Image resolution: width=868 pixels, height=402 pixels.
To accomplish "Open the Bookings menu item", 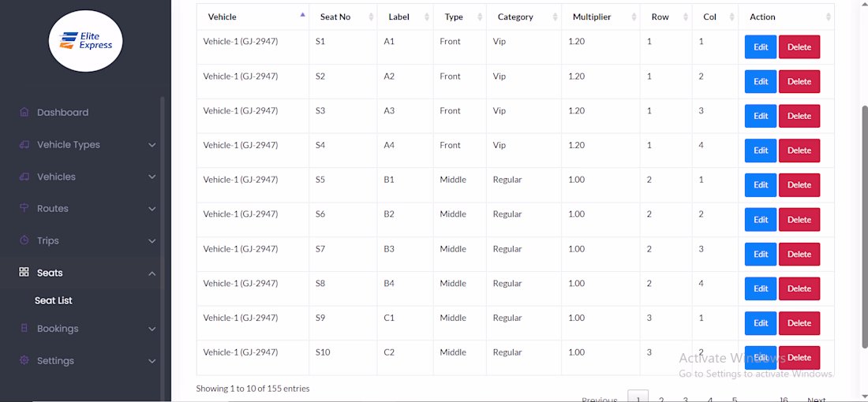I will (x=58, y=329).
